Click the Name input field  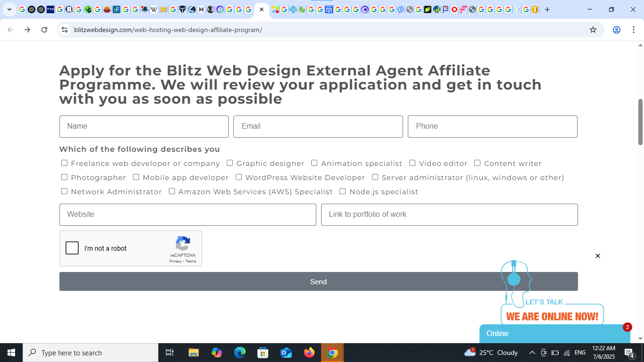point(144,126)
